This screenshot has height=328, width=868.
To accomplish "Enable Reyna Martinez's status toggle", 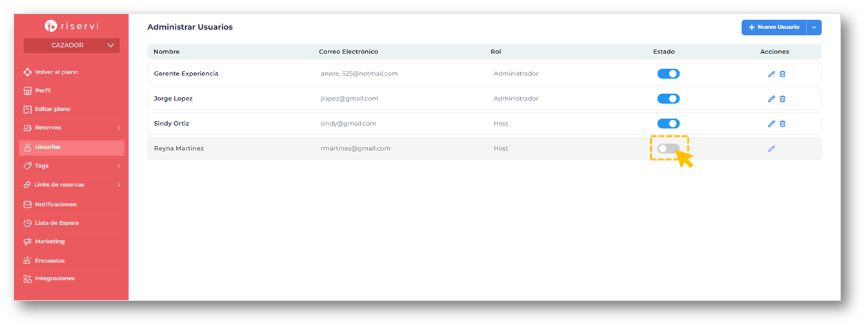I will coord(669,148).
